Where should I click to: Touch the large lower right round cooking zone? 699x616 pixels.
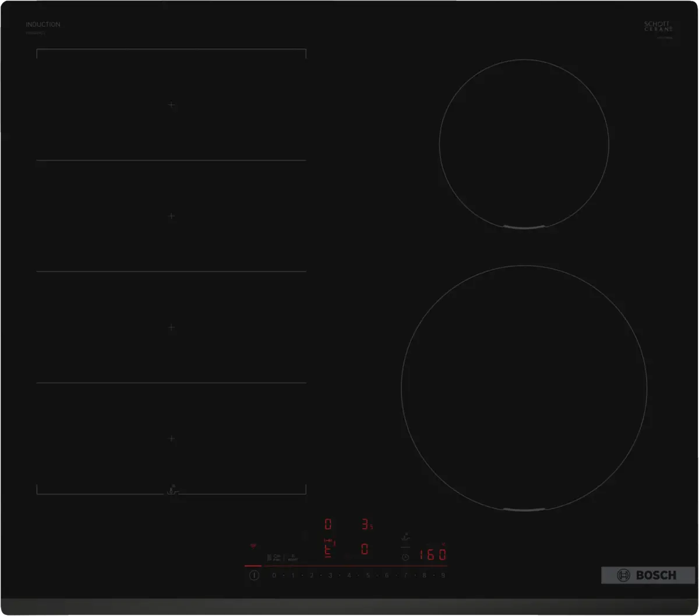[x=524, y=388]
